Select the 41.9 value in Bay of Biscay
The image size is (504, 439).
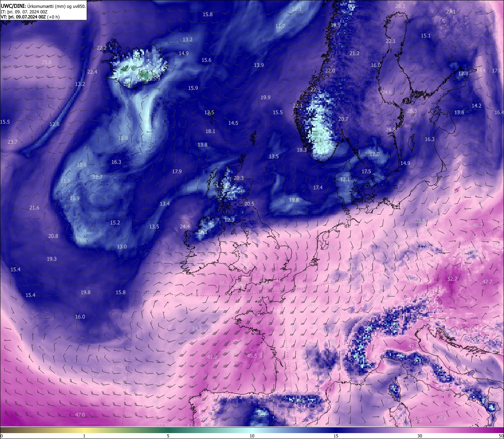click(x=212, y=357)
